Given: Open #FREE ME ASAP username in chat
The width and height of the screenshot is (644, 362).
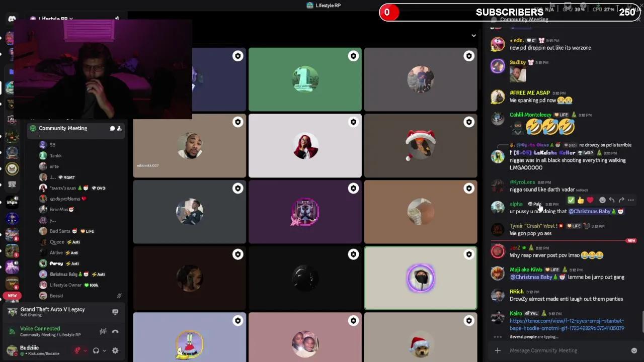Looking at the screenshot, I should [530, 93].
